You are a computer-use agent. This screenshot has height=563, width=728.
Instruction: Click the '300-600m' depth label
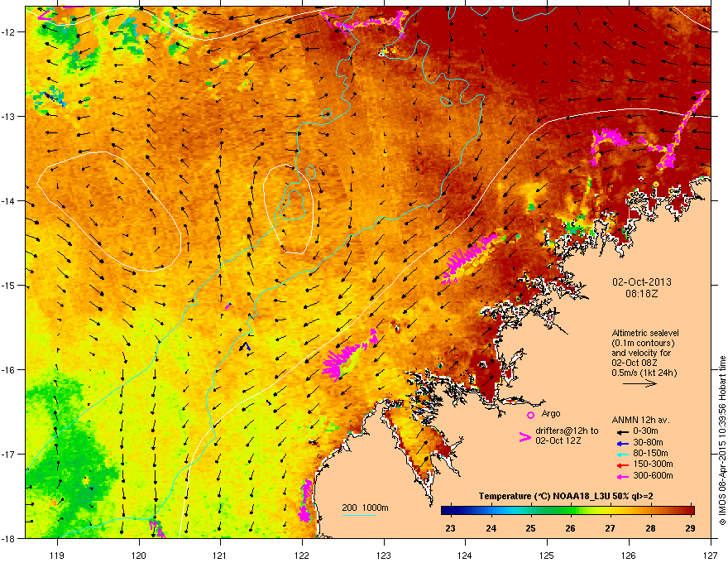pos(653,475)
